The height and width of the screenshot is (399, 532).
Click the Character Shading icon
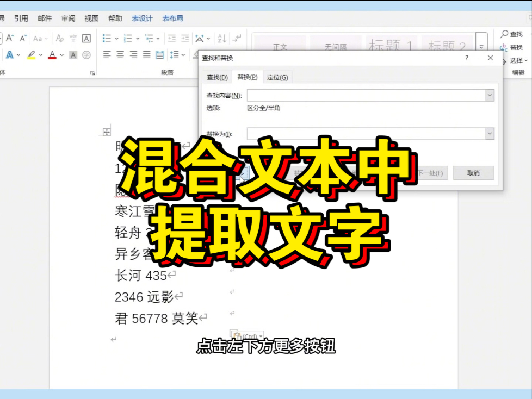pyautogui.click(x=73, y=54)
